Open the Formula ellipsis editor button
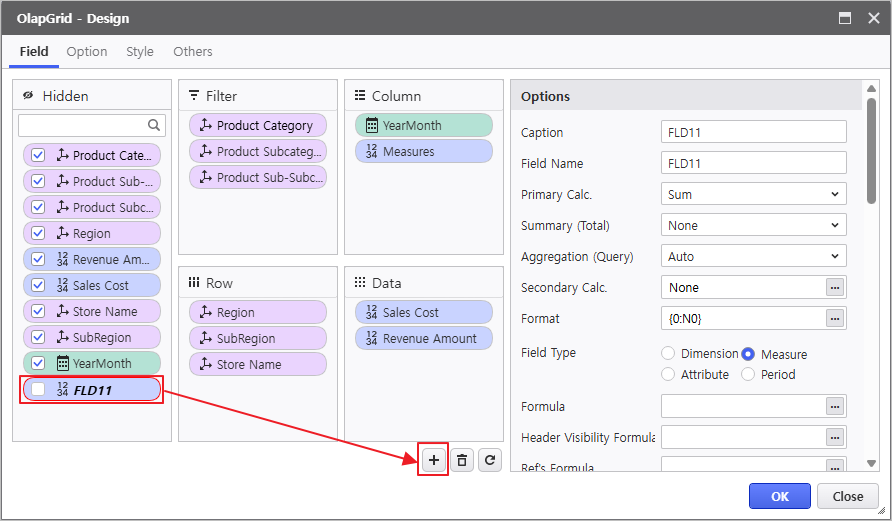Viewport: 892px width, 521px height. click(835, 407)
